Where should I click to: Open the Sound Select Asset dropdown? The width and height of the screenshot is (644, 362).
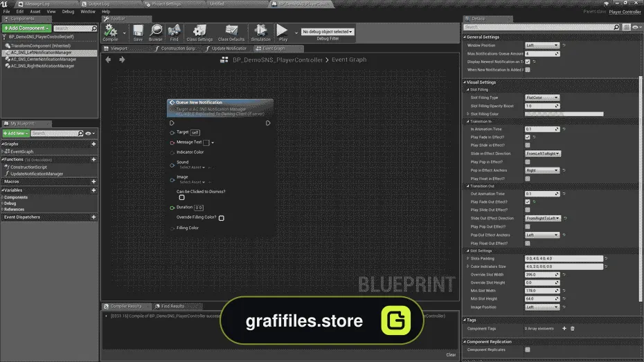(x=192, y=168)
